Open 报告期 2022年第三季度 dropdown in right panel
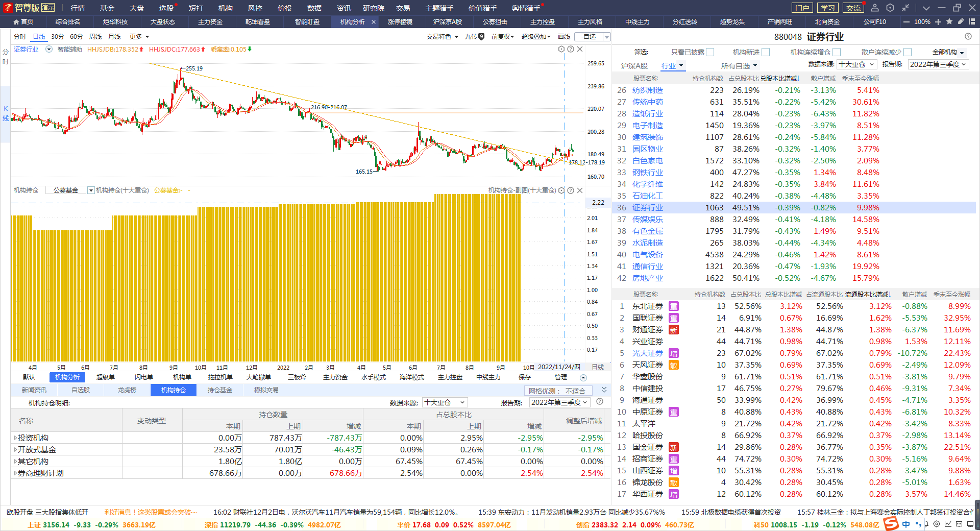This screenshot has height=531, width=980. (938, 64)
